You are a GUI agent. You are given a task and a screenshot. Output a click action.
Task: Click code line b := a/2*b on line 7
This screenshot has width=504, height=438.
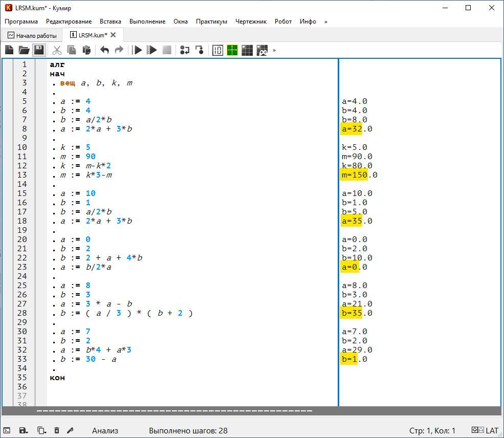pyautogui.click(x=86, y=120)
